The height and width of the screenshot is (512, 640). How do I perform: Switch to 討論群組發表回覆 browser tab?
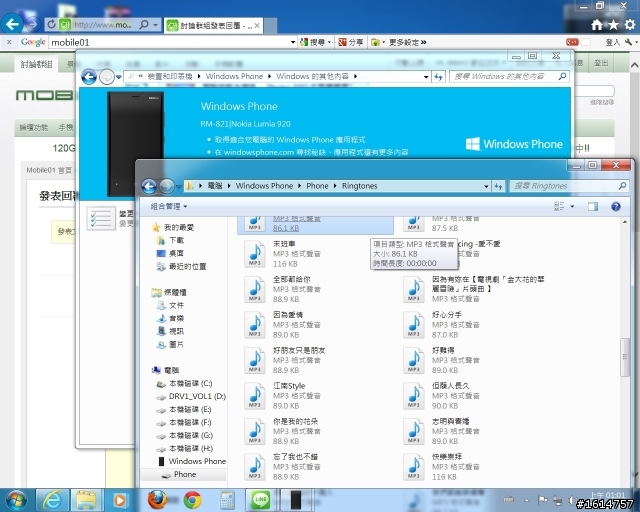[x=214, y=26]
